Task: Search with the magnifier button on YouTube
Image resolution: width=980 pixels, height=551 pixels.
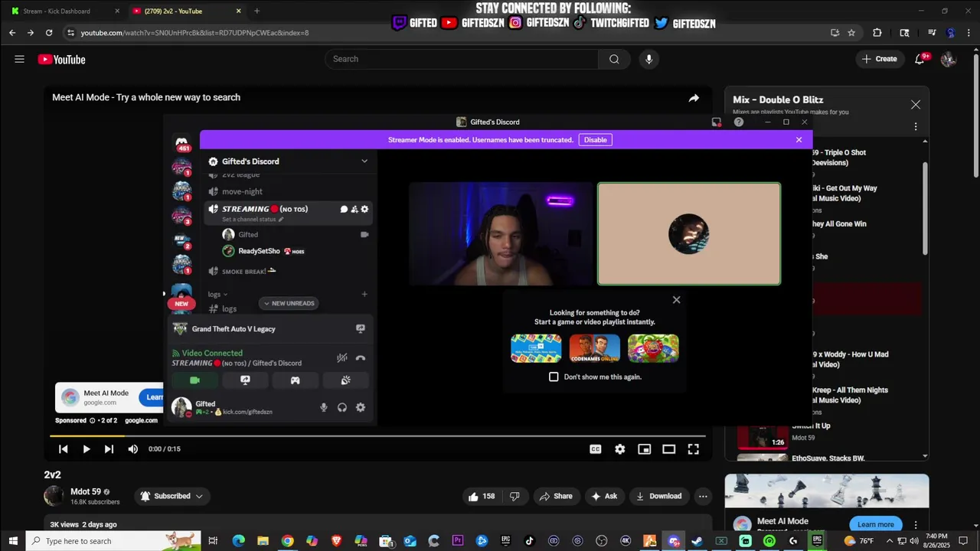Action: click(614, 60)
